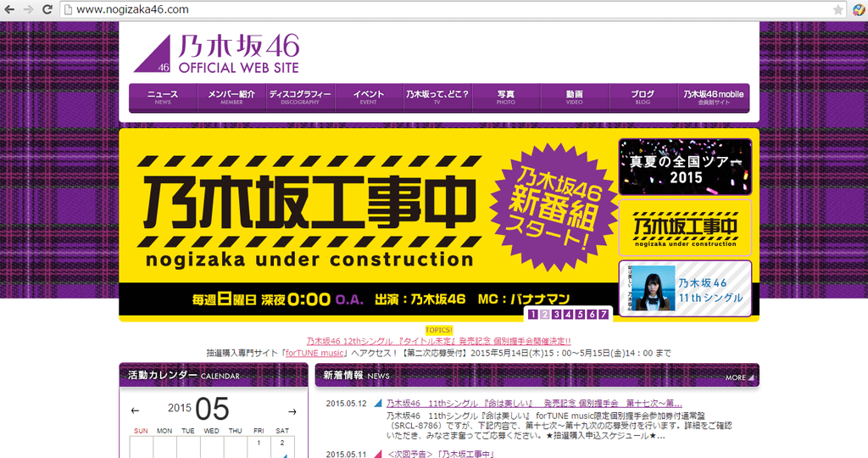Go to previous month in calendar
The height and width of the screenshot is (458, 868).
pos(135,411)
